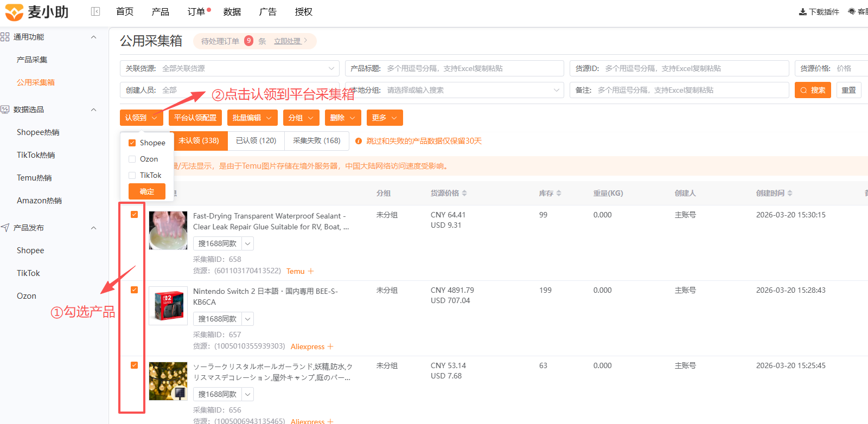Image resolution: width=868 pixels, height=424 pixels.
Task: Switch to the 采集失败 (168) tab
Action: coord(317,140)
